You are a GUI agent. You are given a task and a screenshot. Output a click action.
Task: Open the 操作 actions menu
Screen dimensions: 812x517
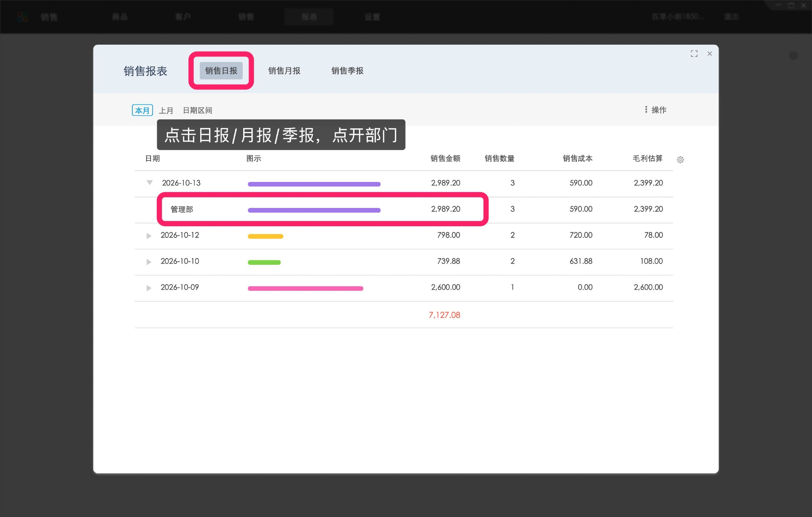(x=655, y=110)
